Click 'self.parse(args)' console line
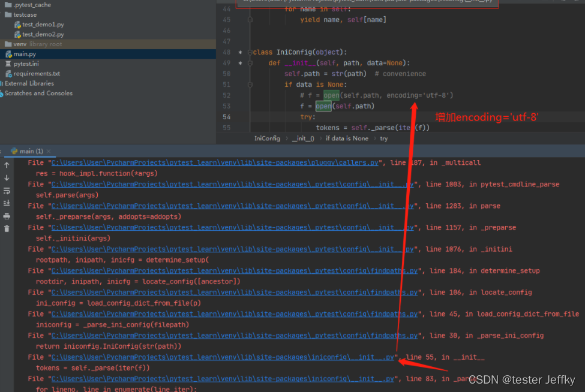Viewport: 585px width, 392px height. click(x=67, y=195)
